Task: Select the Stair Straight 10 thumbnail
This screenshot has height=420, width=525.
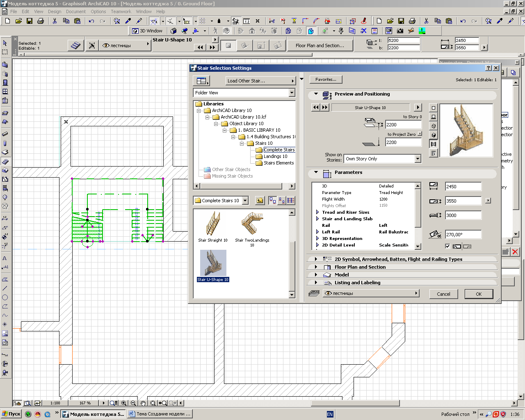Action: [x=213, y=226]
